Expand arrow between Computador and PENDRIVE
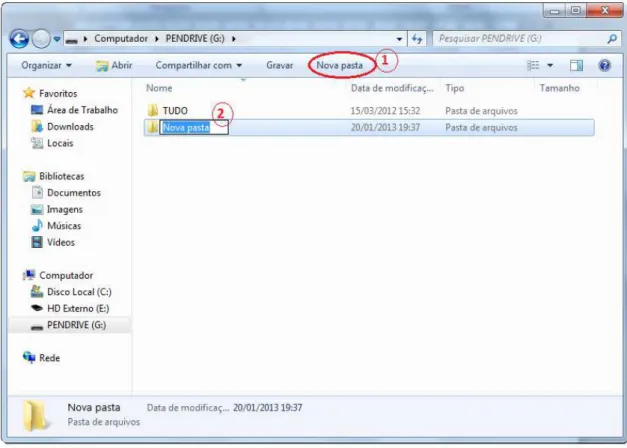Image resolution: width=627 pixels, height=448 pixels. [x=157, y=39]
